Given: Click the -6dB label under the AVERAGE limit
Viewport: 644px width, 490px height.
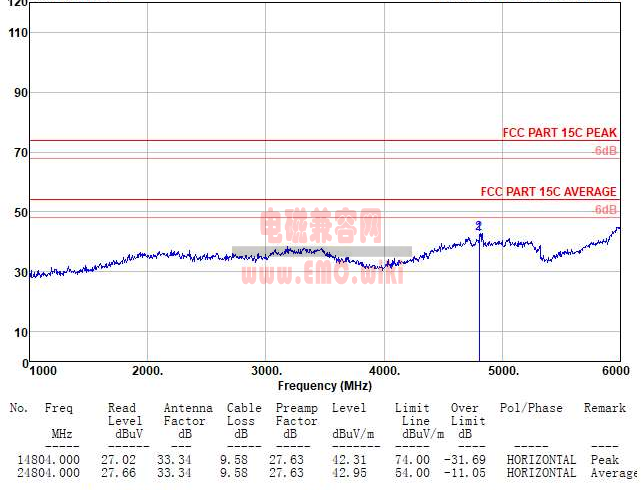Looking at the screenshot, I should pyautogui.click(x=604, y=210).
